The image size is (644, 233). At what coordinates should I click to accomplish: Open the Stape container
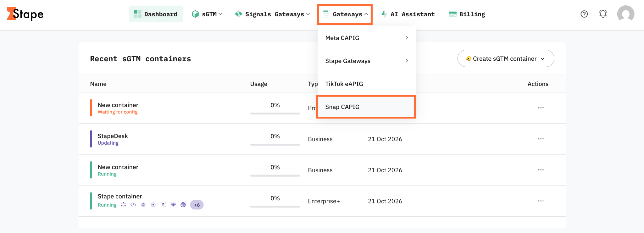[x=120, y=197]
